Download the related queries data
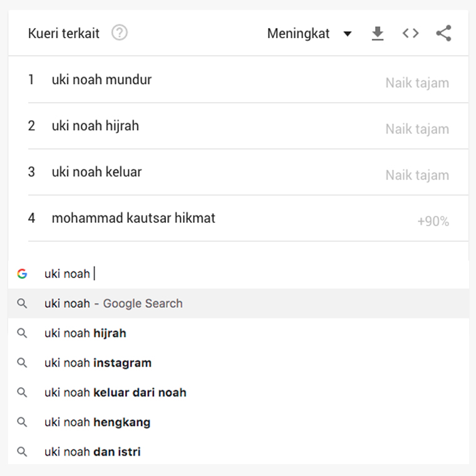476x476 pixels. click(377, 34)
